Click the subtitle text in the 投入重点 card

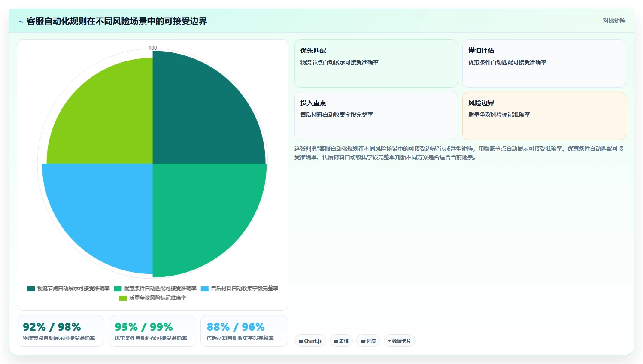337,115
